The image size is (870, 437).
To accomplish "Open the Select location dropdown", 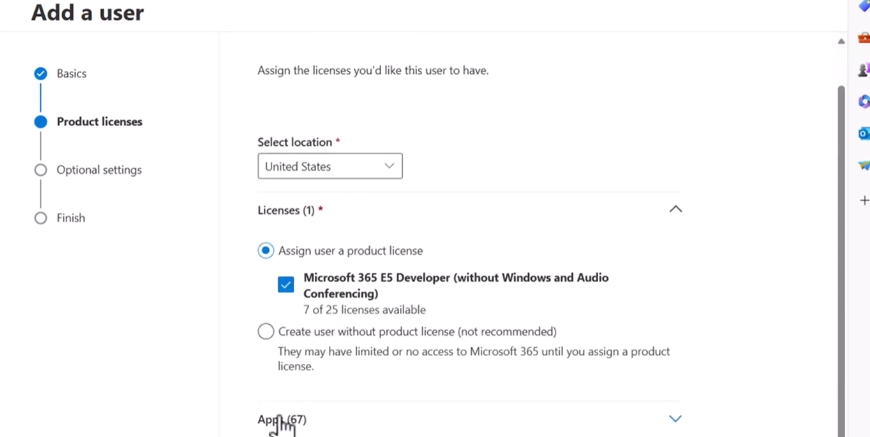I will click(330, 167).
